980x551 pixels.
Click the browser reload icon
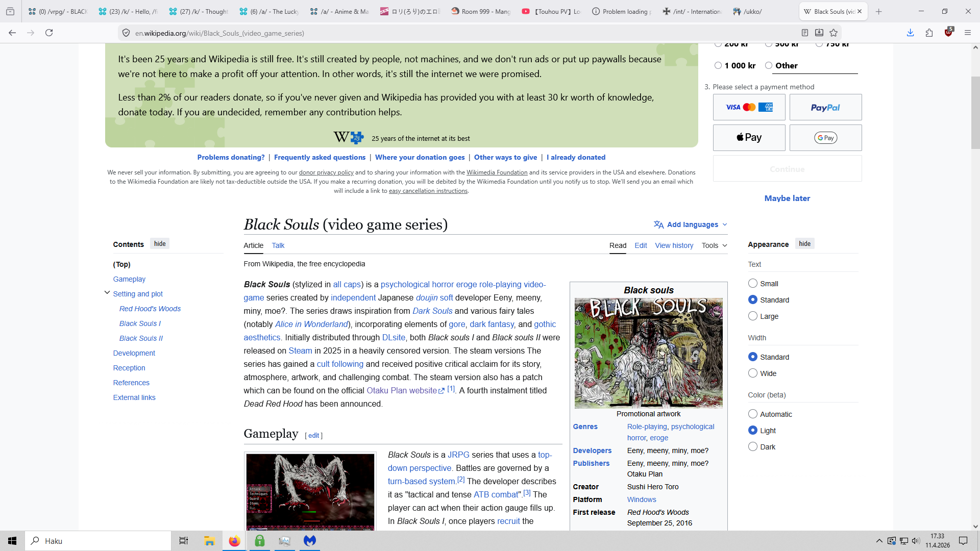(49, 33)
